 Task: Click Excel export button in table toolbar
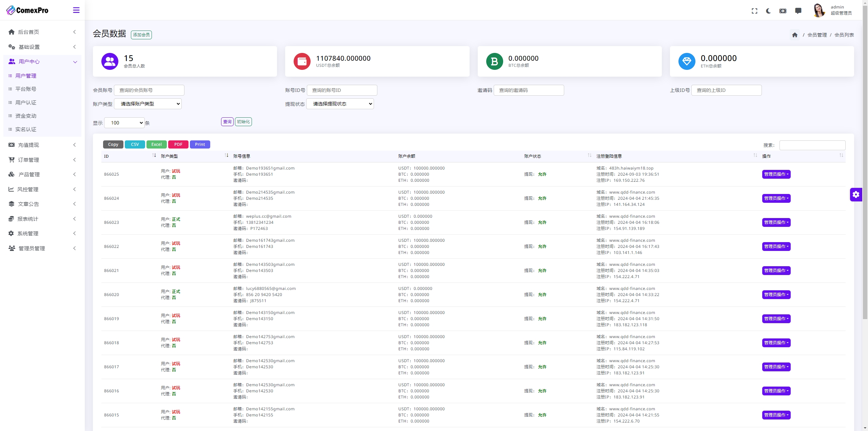pyautogui.click(x=156, y=144)
